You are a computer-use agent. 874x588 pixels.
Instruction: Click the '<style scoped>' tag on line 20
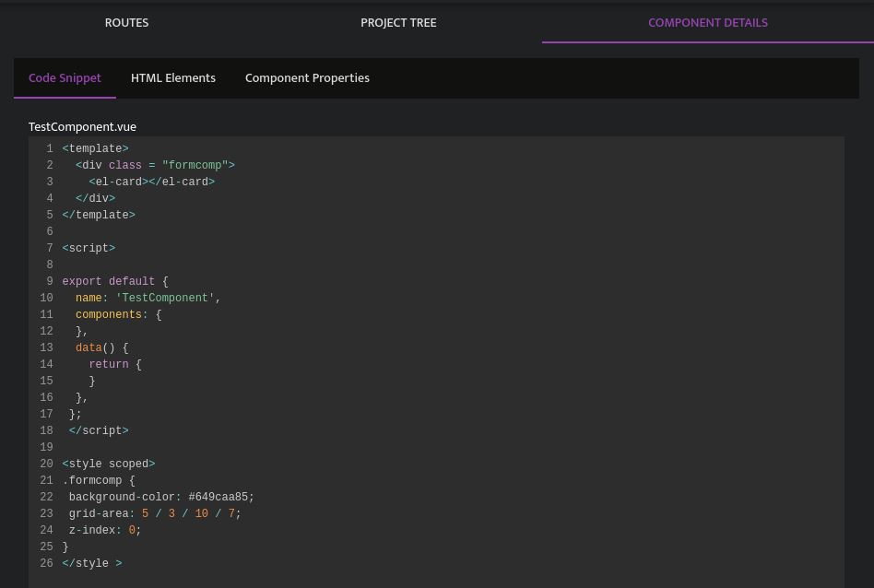click(109, 464)
